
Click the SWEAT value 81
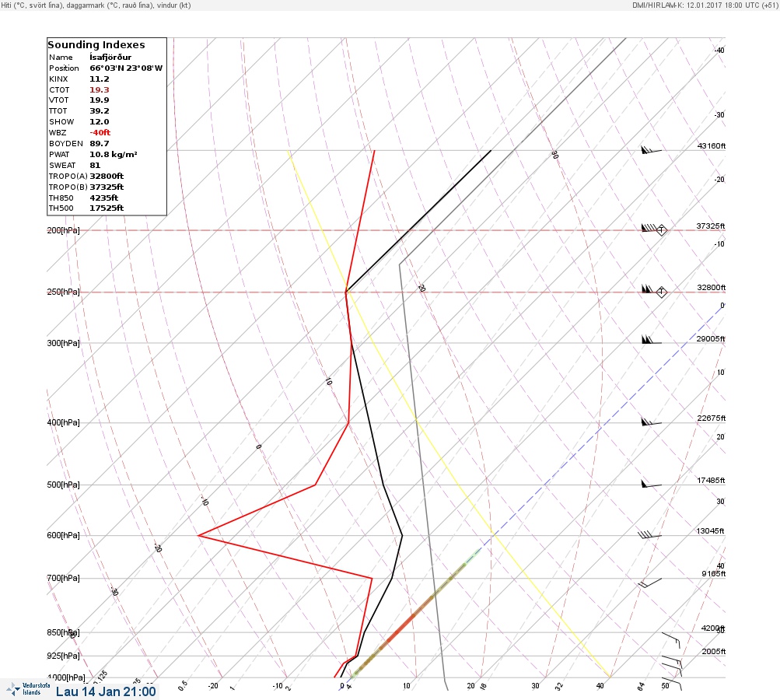point(95,166)
